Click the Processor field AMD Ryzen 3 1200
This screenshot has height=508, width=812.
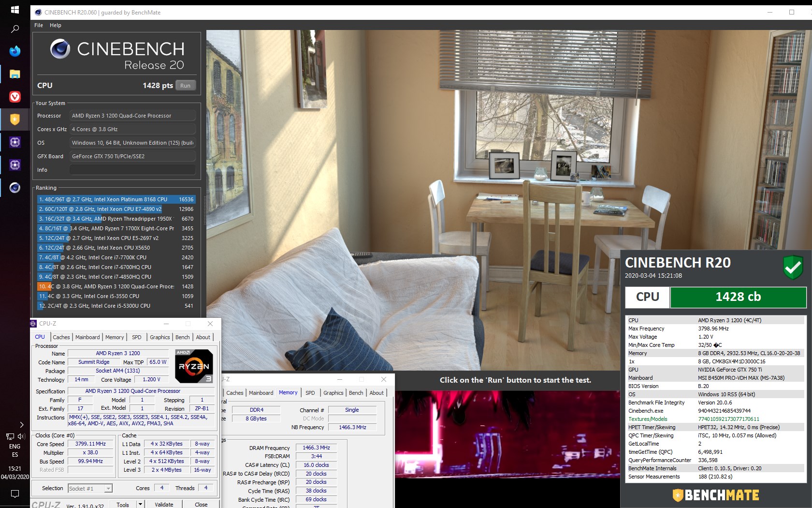[132, 116]
